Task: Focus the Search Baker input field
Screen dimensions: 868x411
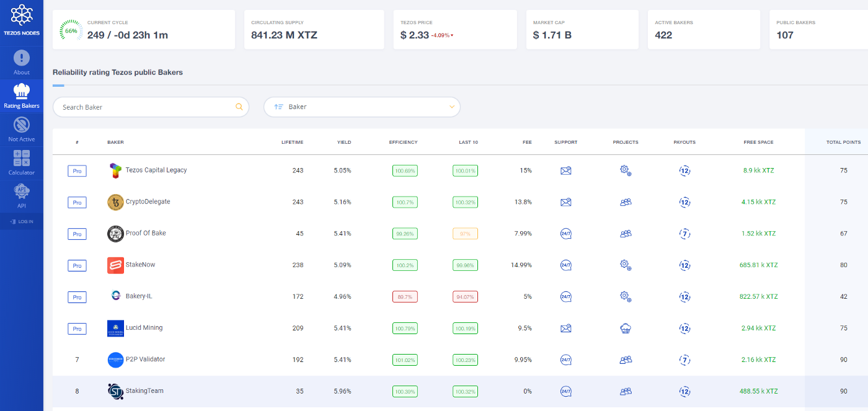Action: click(151, 107)
